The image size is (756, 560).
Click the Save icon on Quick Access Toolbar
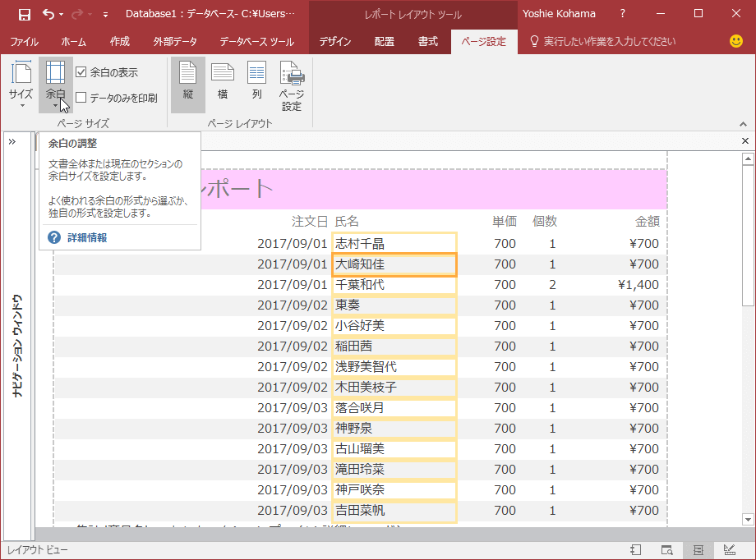tap(23, 14)
